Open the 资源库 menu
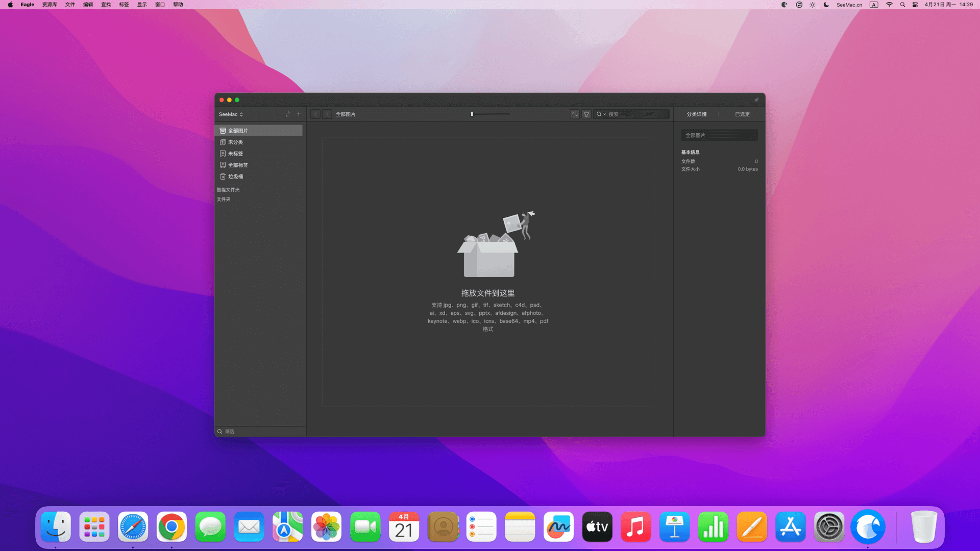The height and width of the screenshot is (551, 980). [x=50, y=5]
